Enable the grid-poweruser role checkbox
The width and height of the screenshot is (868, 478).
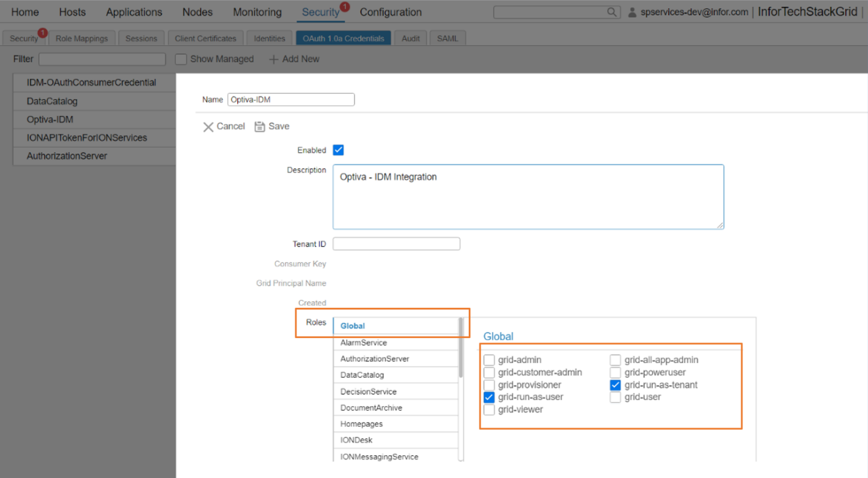[x=615, y=372]
